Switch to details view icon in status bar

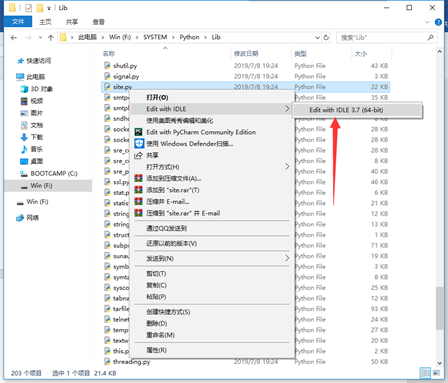pos(425,373)
